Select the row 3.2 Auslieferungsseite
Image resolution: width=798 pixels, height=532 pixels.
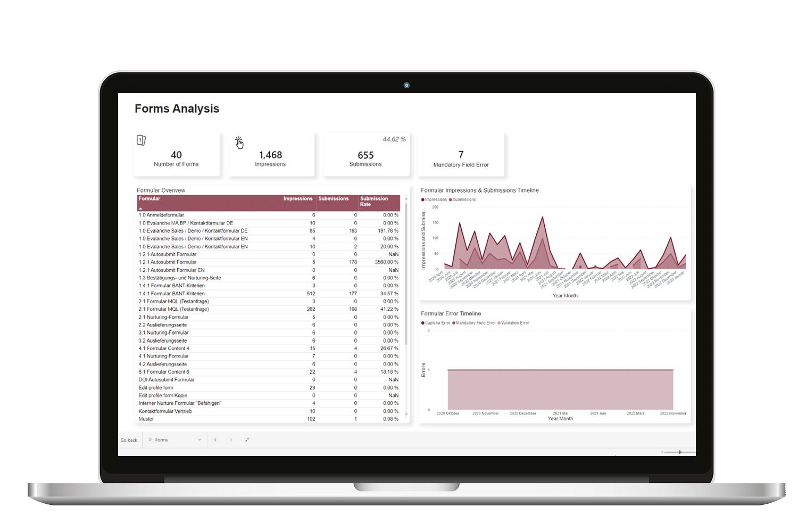point(270,340)
